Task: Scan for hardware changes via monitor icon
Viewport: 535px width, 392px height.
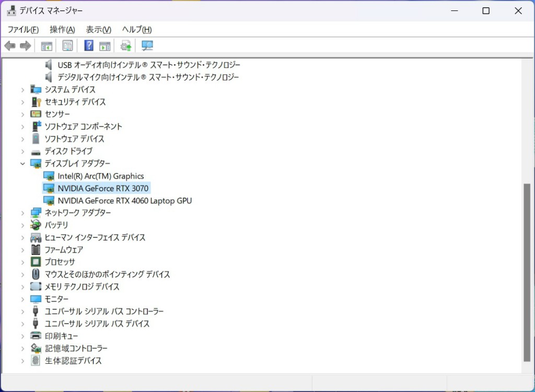Action: (147, 46)
